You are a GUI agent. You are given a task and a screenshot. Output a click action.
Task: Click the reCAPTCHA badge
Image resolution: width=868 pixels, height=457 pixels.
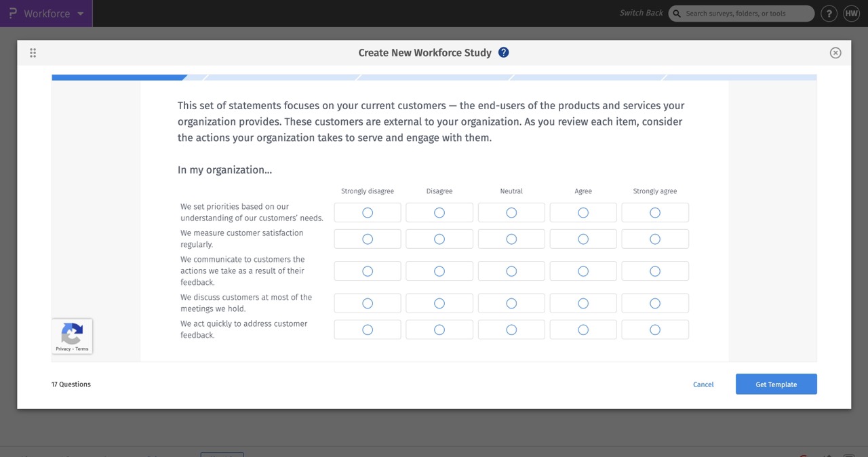[x=72, y=336]
